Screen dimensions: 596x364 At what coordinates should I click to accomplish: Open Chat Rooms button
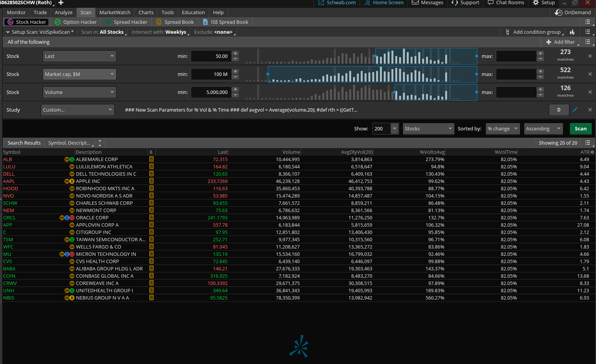[x=506, y=3]
